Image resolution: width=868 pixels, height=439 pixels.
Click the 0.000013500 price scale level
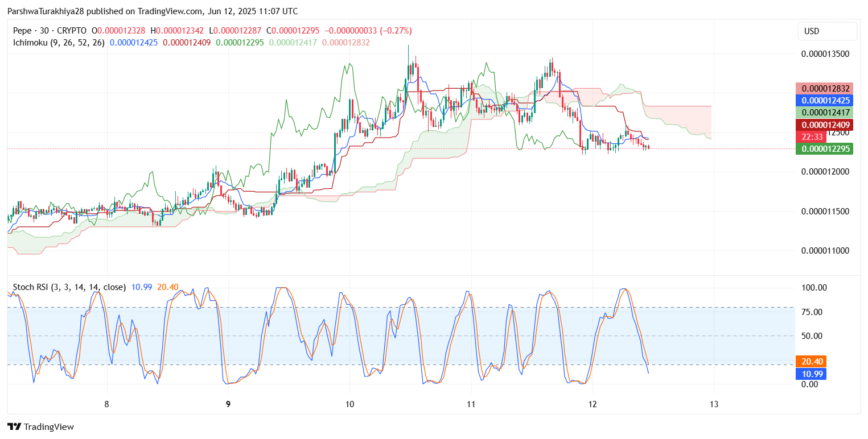click(825, 54)
